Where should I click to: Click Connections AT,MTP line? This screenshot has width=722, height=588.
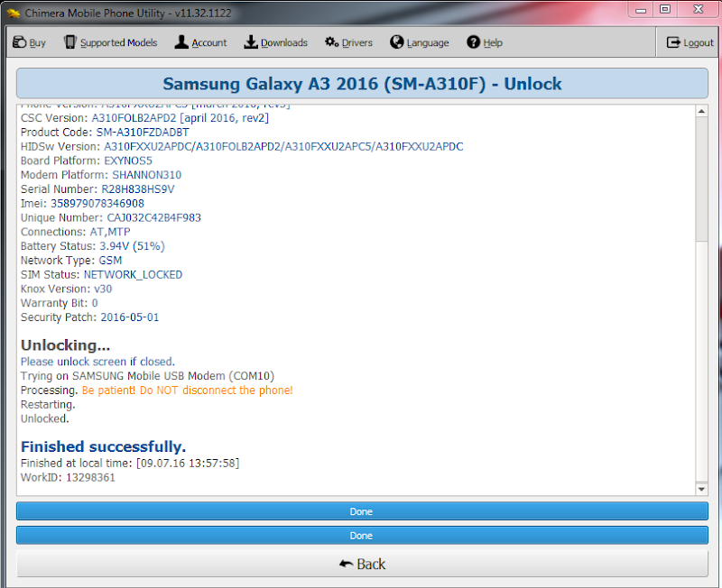click(x=76, y=232)
